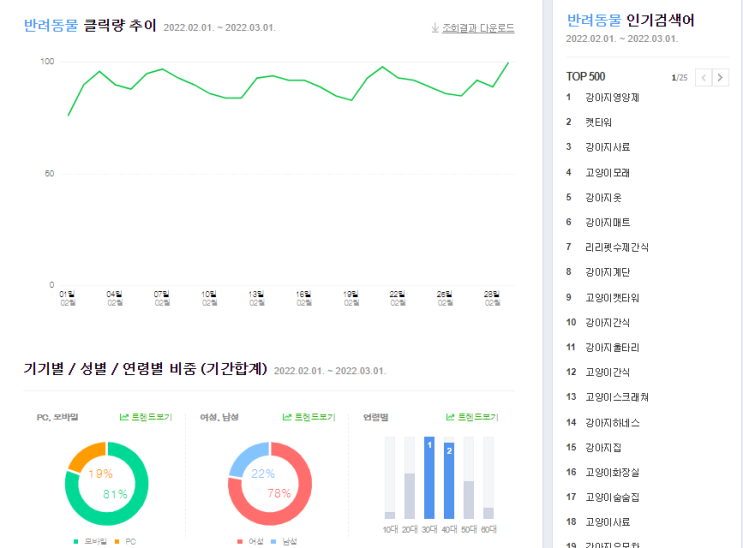Click the trend chart icon next to PC, 모바일
This screenshot has height=548, width=743.
click(124, 417)
